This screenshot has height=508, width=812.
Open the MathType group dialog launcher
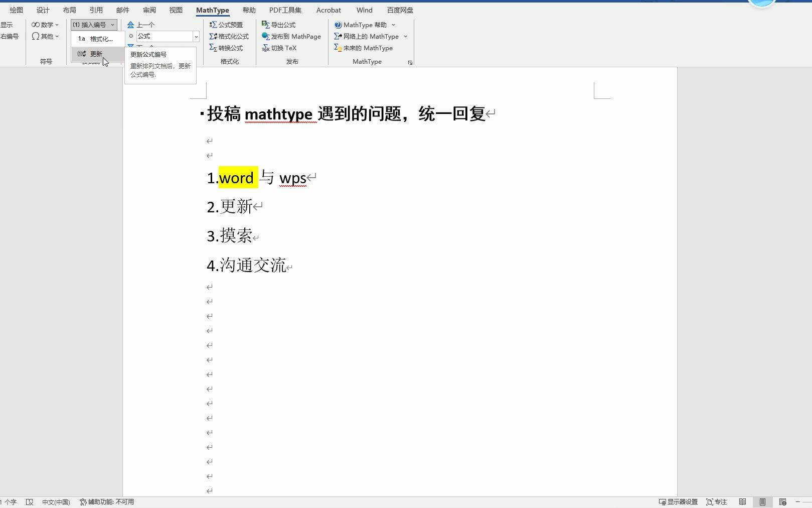[x=410, y=63]
